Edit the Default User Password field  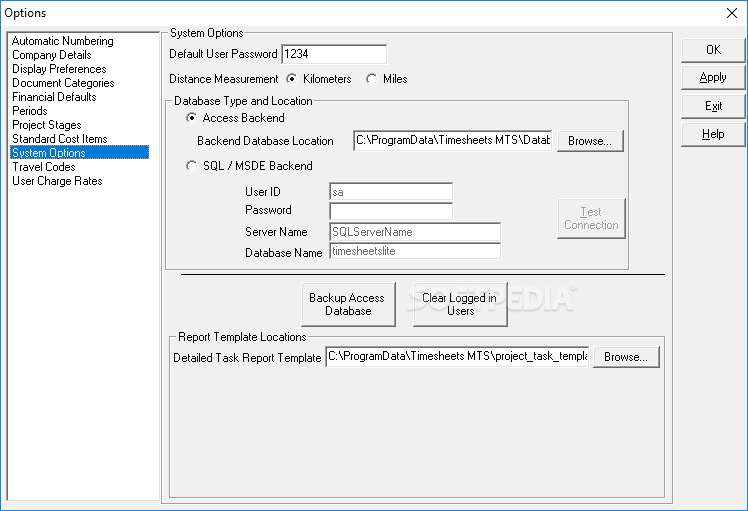click(334, 54)
